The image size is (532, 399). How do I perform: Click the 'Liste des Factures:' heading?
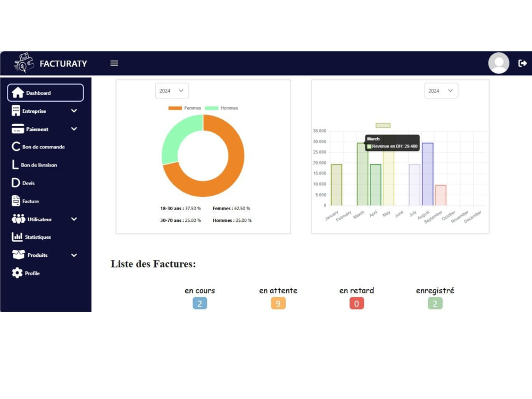[x=153, y=264]
